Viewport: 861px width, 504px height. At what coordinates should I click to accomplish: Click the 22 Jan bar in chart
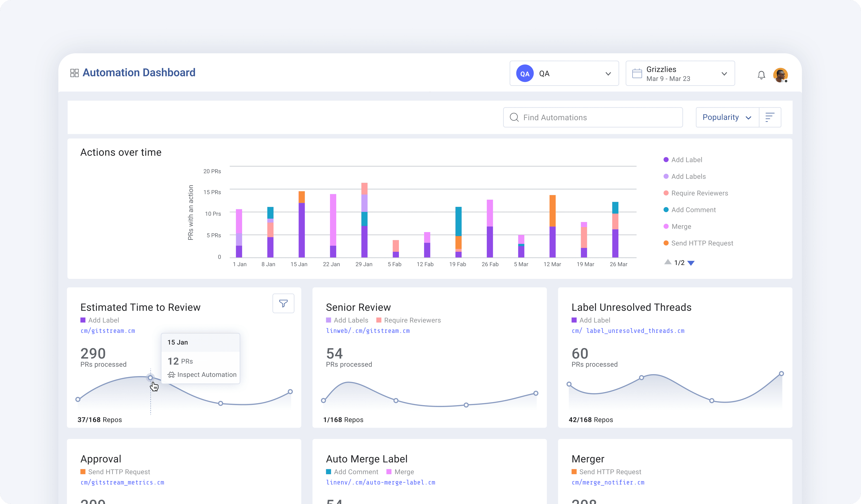pyautogui.click(x=333, y=226)
